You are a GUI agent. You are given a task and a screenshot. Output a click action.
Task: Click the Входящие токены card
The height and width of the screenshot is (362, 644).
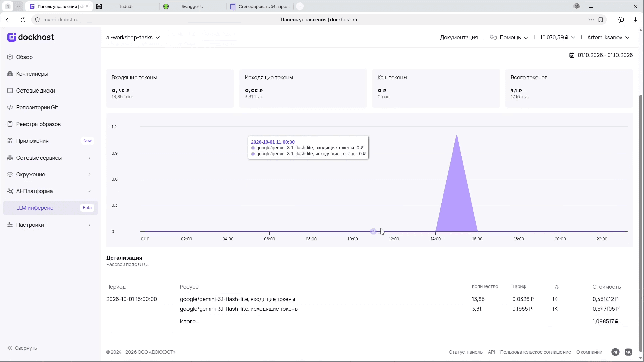click(x=170, y=88)
